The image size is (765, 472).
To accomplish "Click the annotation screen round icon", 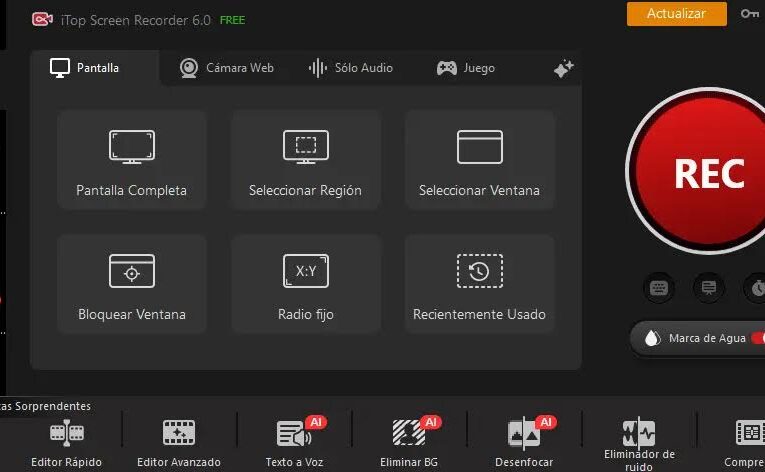I will (x=709, y=288).
